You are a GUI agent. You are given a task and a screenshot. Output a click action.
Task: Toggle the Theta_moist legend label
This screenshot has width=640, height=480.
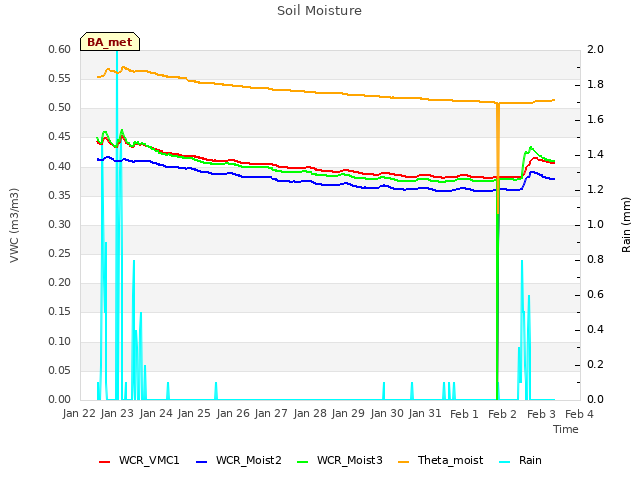pyautogui.click(x=451, y=460)
